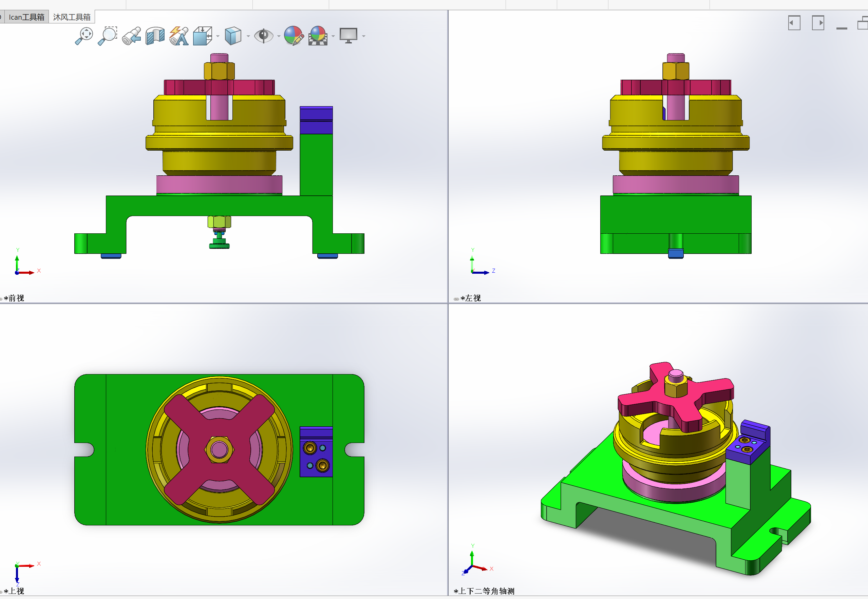Click the left-arrow previous window button

click(794, 23)
